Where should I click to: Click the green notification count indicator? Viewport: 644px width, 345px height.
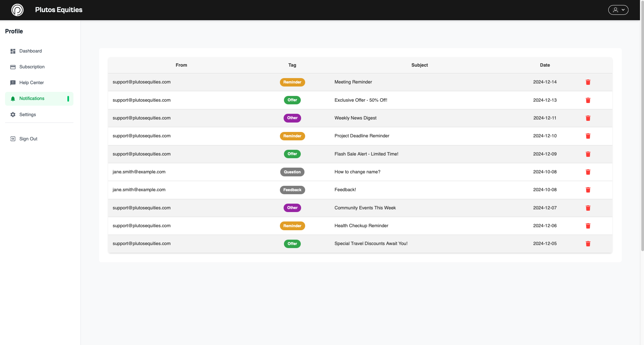click(x=68, y=99)
